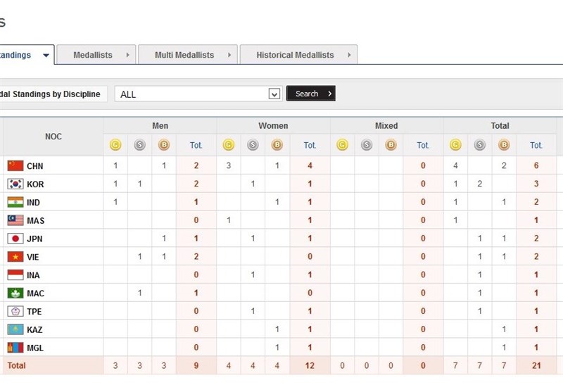Click the Women silver medal icon

(x=253, y=145)
